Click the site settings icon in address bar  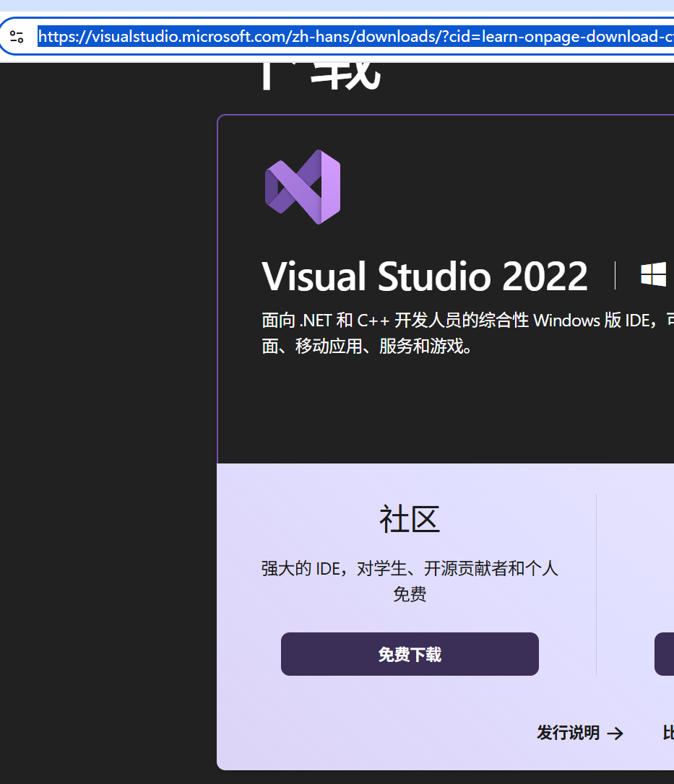17,37
